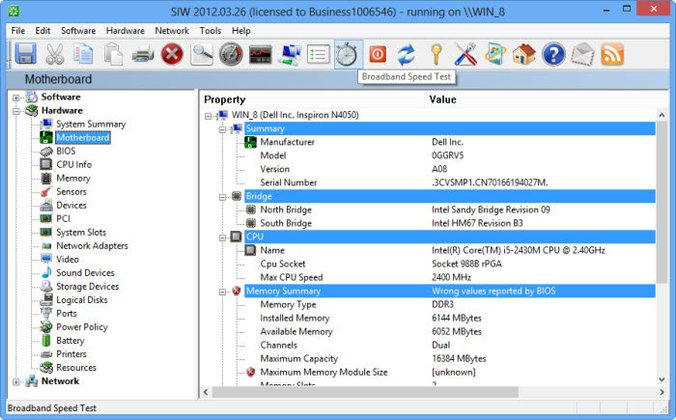This screenshot has width=676, height=420.
Task: Collapse the Bridge section
Action: tap(222, 197)
